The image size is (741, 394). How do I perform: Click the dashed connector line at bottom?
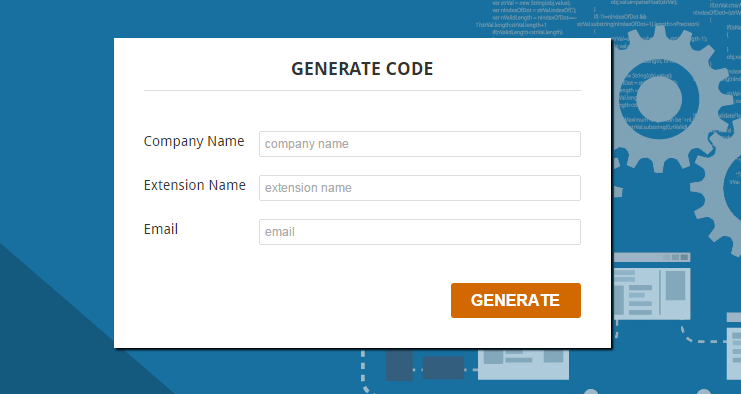(363, 371)
